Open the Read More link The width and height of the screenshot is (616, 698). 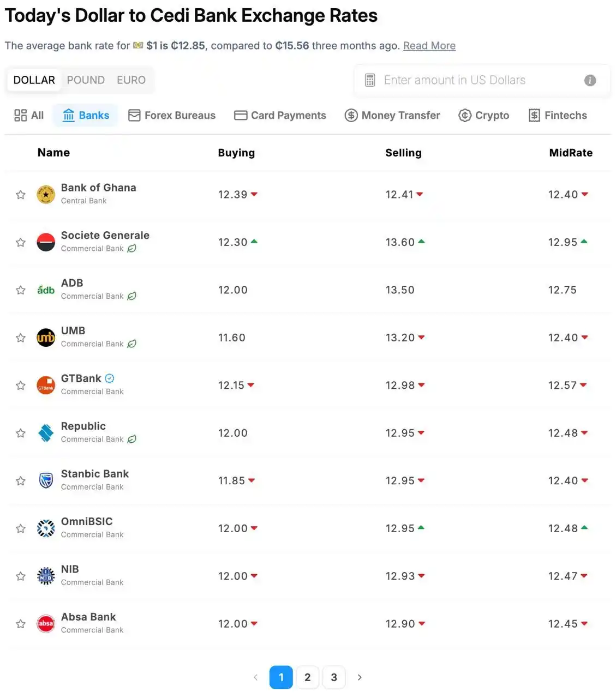point(429,46)
